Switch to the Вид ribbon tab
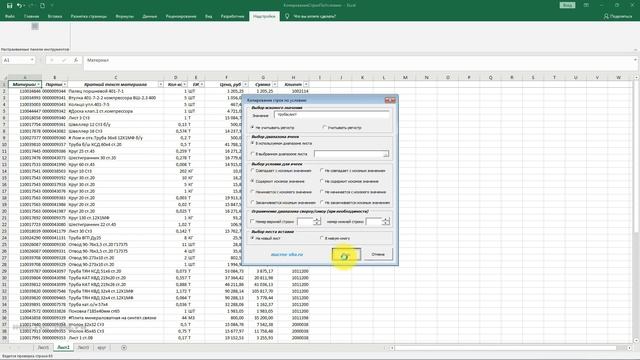 209,16
